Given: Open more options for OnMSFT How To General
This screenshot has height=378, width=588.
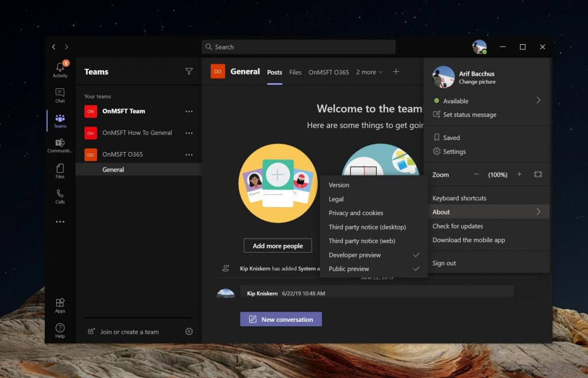Looking at the screenshot, I should click(189, 133).
